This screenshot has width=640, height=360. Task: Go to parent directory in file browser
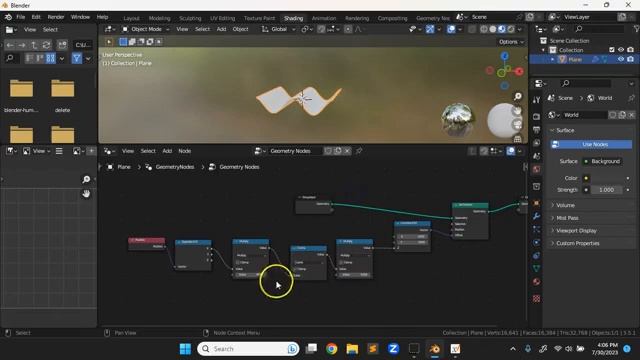click(34, 45)
